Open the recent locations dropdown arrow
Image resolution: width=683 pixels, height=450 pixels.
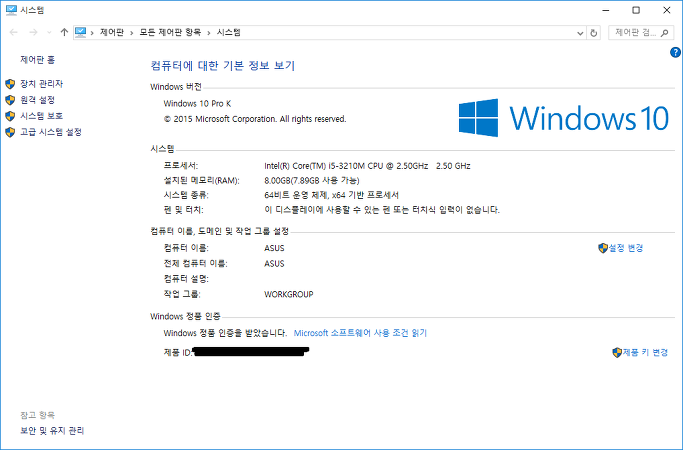pyautogui.click(x=49, y=33)
